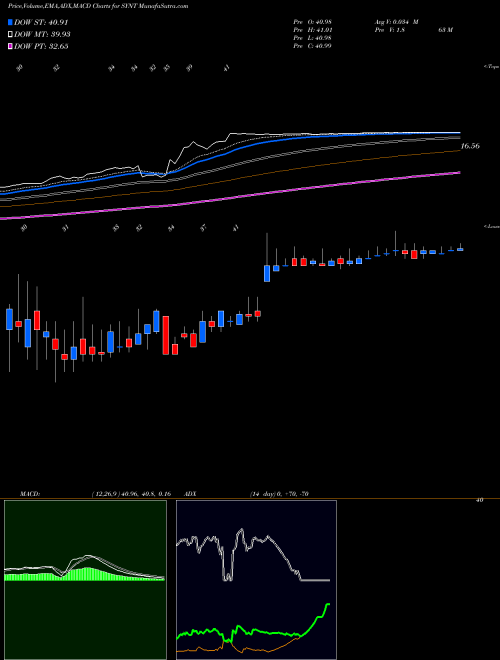
Task: Select the 'DOW PT: 32.65' legend text
Action: pos(41,46)
